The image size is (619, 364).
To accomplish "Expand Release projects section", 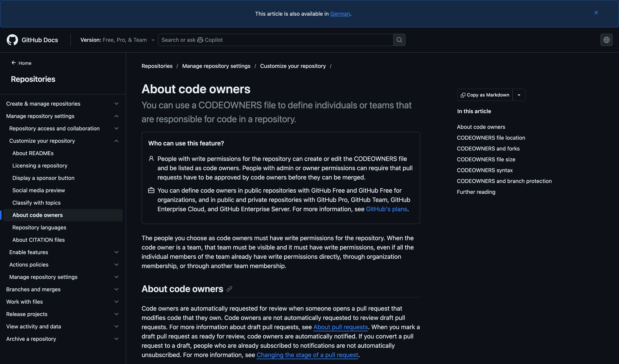I will tap(63, 314).
